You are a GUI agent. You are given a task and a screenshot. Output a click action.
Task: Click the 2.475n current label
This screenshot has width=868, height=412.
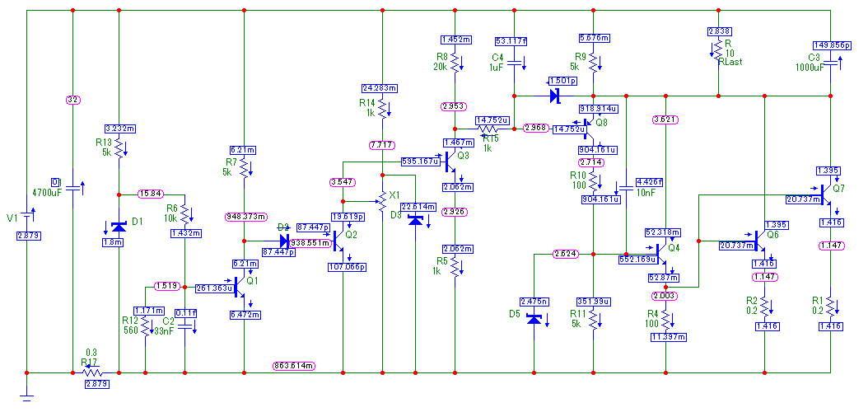pyautogui.click(x=534, y=302)
